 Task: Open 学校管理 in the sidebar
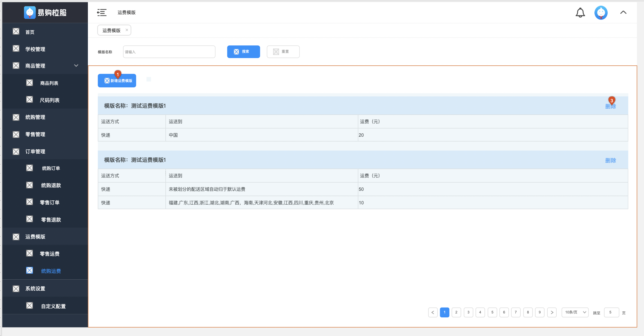coord(35,49)
